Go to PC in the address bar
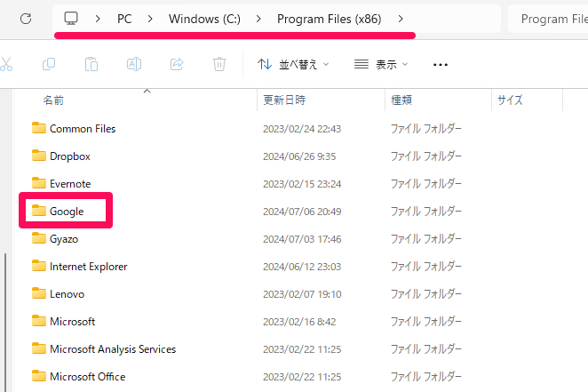The height and width of the screenshot is (392, 588). point(124,19)
